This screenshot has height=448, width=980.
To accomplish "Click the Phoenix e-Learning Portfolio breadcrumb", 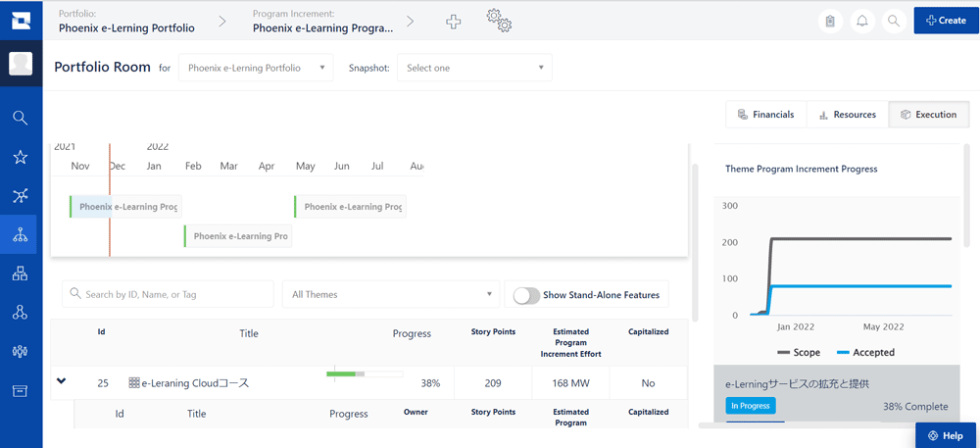I will coord(126,27).
